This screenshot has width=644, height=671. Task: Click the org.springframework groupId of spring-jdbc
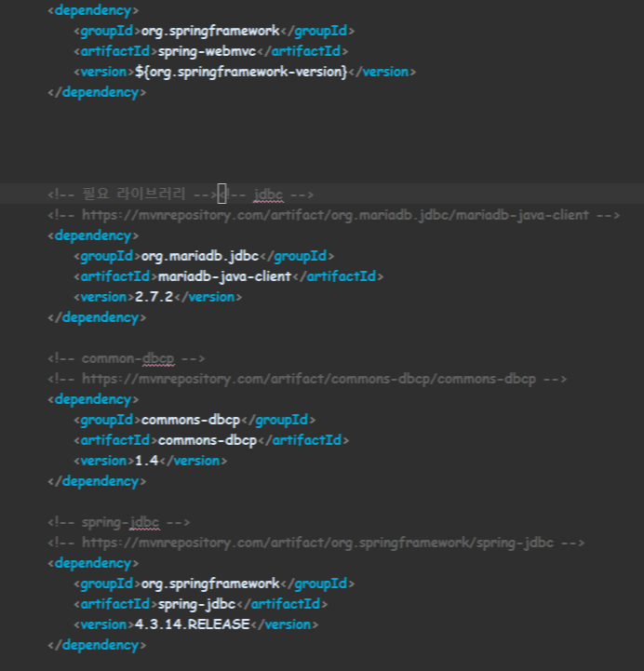point(210,584)
